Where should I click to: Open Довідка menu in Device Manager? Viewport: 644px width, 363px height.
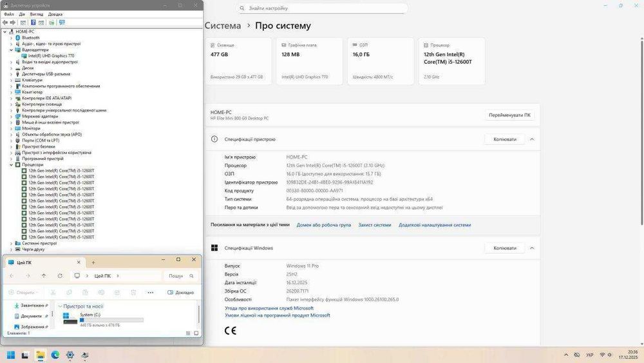(x=55, y=14)
